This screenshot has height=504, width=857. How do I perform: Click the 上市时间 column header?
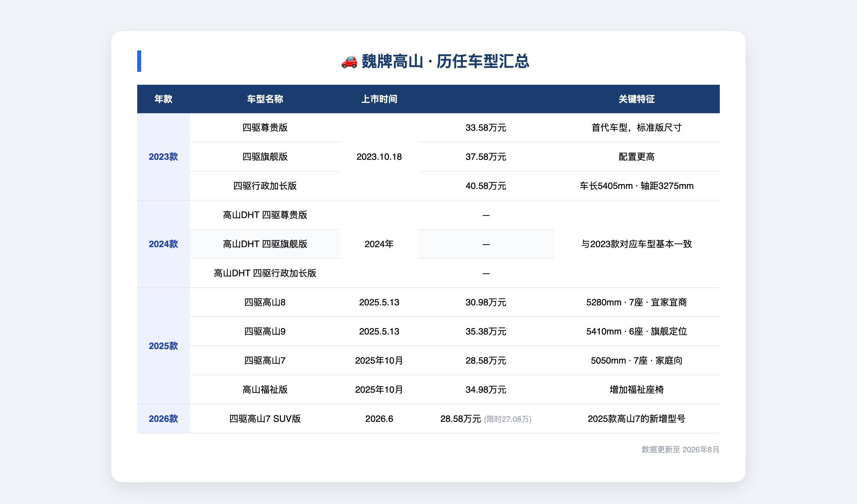pyautogui.click(x=379, y=99)
